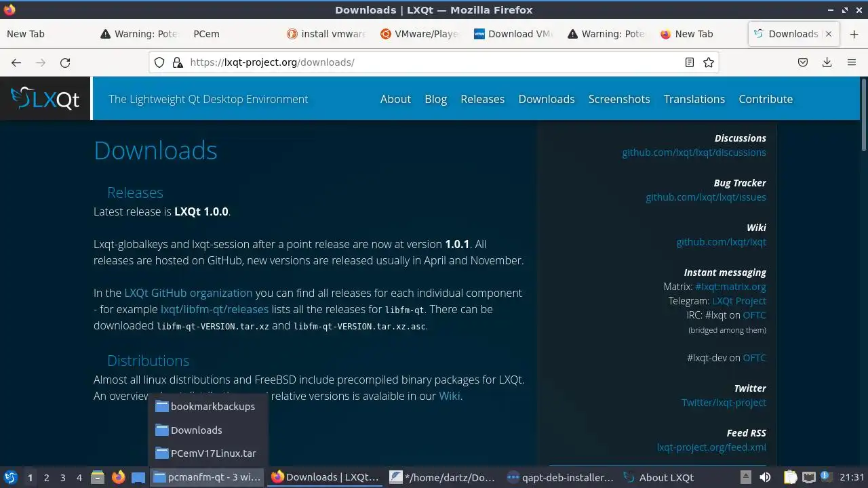The image size is (868, 488).
Task: Switch to the qapt-deb-installer taskbar window
Action: click(x=560, y=477)
